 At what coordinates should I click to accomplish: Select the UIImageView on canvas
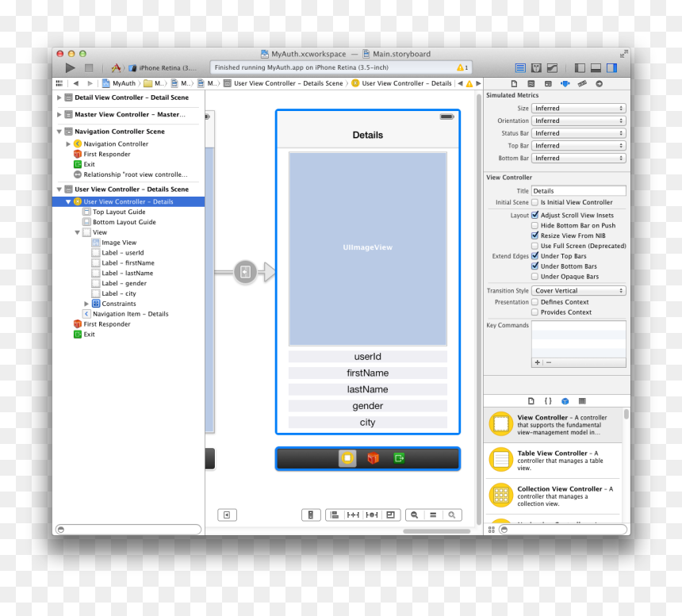(367, 249)
